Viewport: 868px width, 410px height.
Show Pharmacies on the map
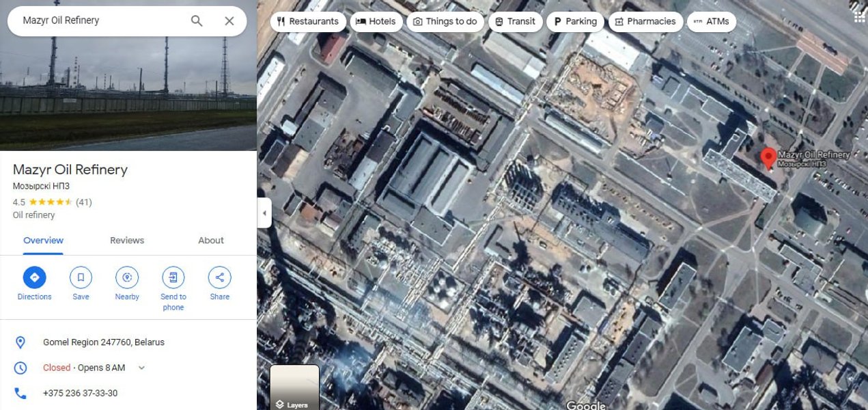pos(645,21)
